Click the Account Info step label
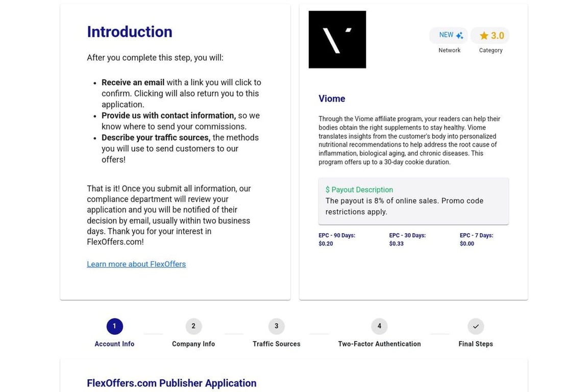588x392 pixels. click(114, 344)
